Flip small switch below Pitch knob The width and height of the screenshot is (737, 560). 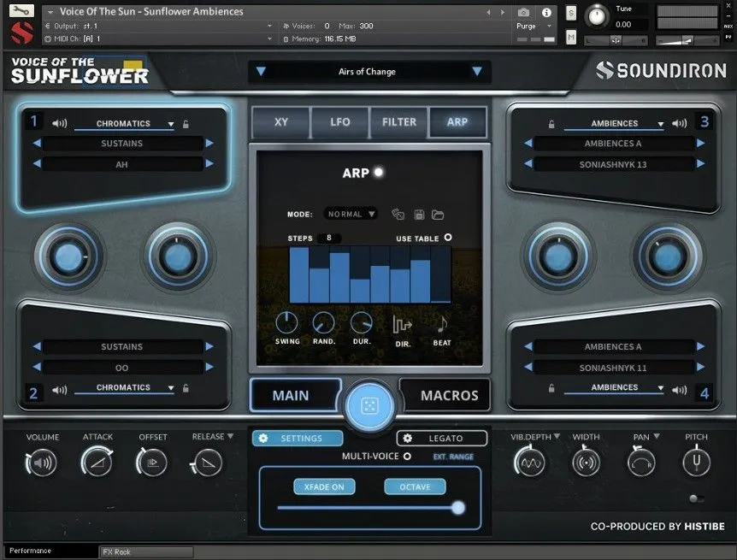click(x=696, y=498)
